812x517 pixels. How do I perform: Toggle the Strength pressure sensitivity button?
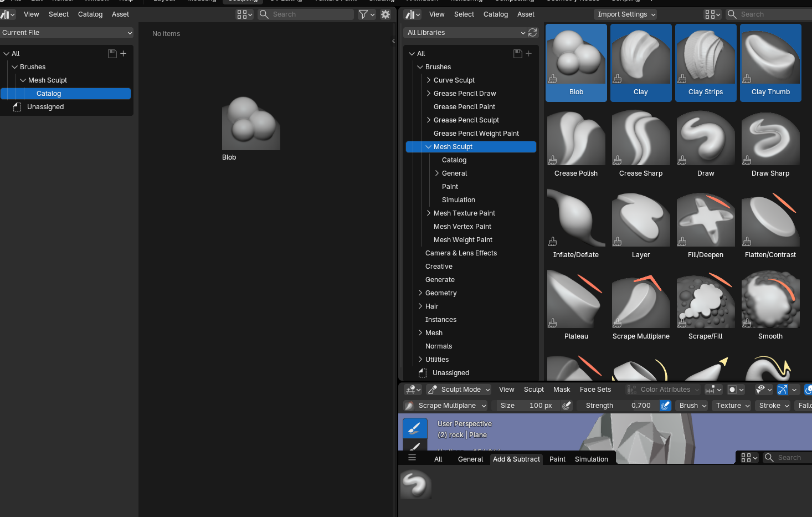click(x=665, y=406)
